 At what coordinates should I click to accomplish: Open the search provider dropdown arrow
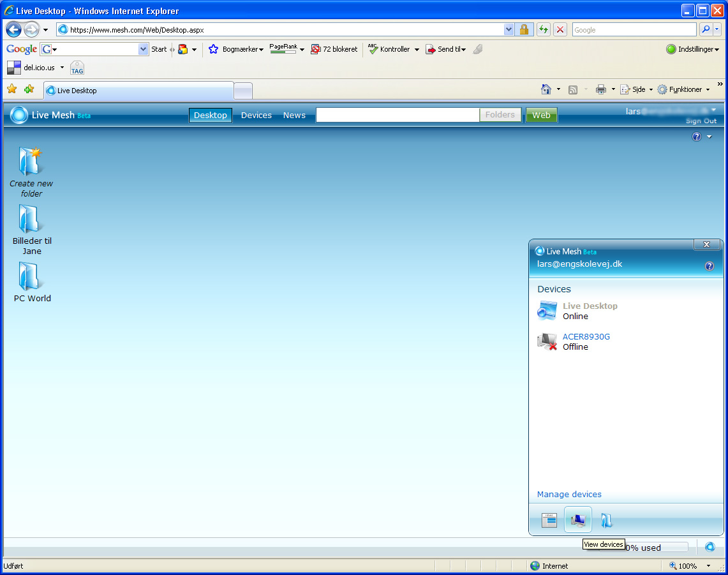tap(717, 29)
